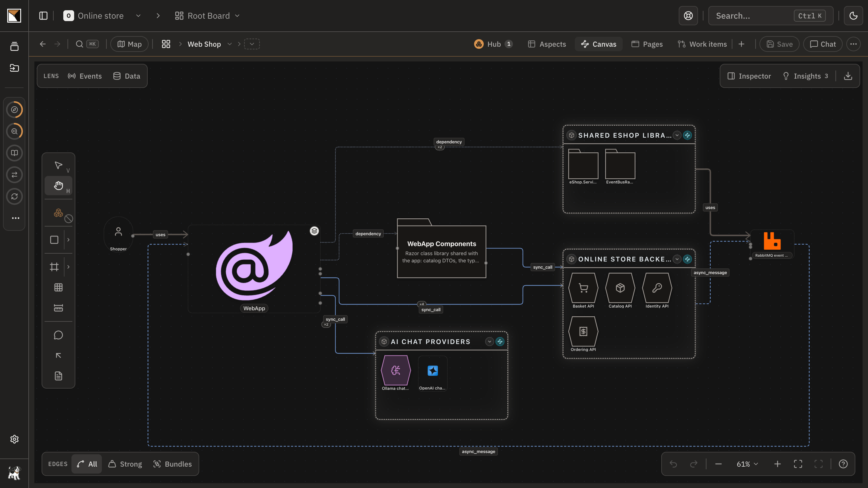Screen dimensions: 868x488
Task: Open the help lifebuoy icon
Action: pyautogui.click(x=688, y=16)
